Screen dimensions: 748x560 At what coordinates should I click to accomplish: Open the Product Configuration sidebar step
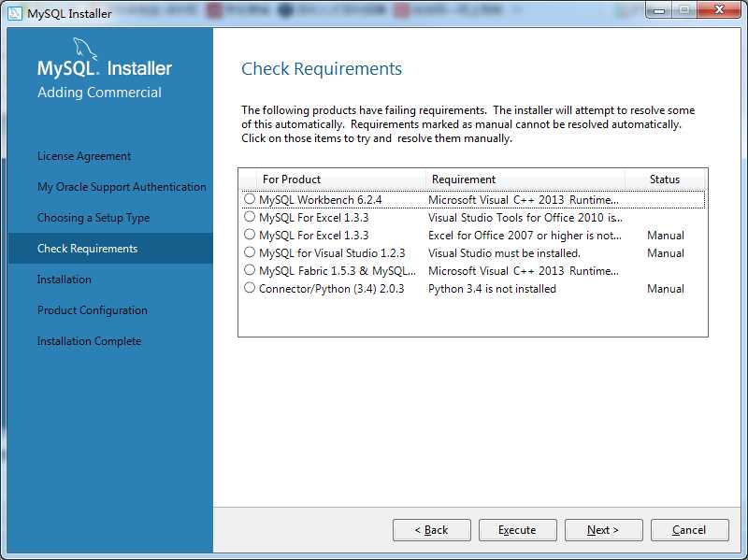(93, 310)
